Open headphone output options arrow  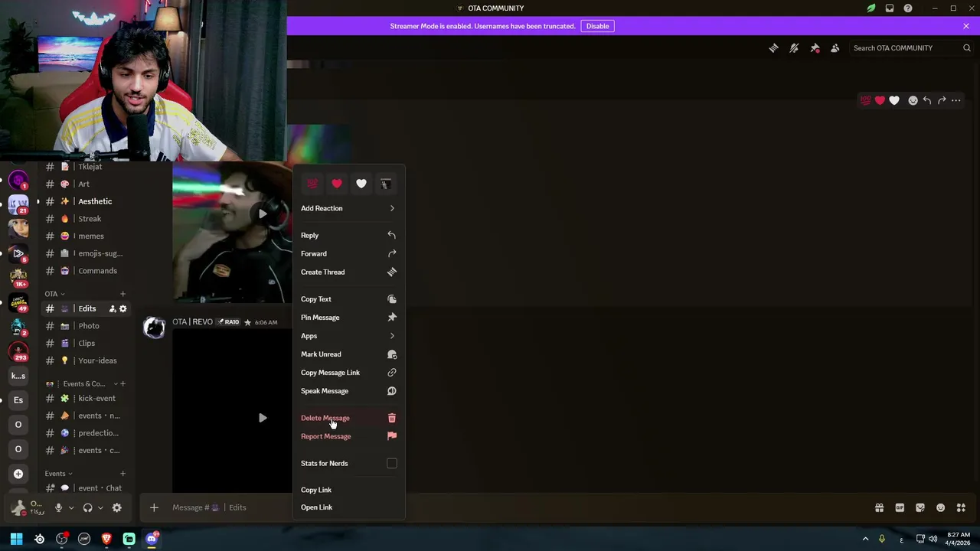coord(100,507)
